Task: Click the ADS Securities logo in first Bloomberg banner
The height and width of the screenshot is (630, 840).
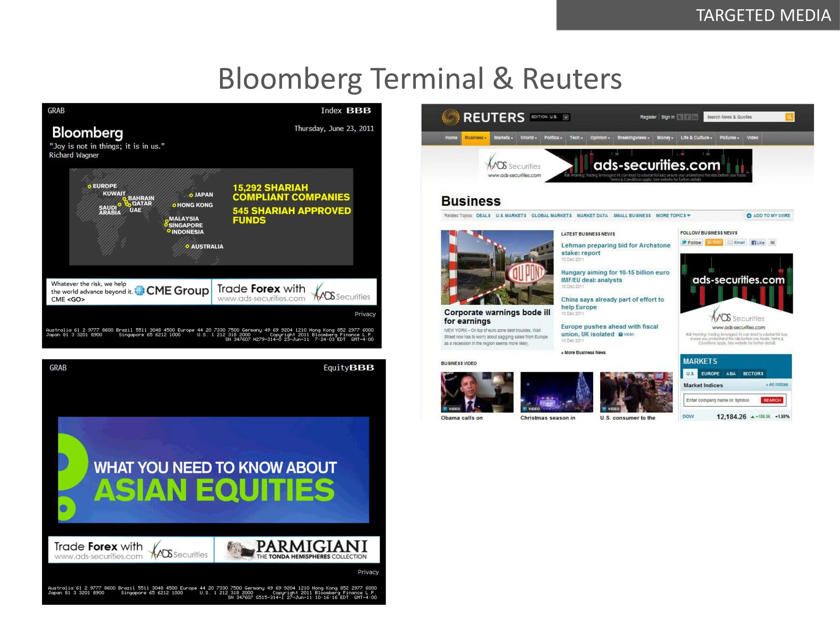Action: click(341, 292)
